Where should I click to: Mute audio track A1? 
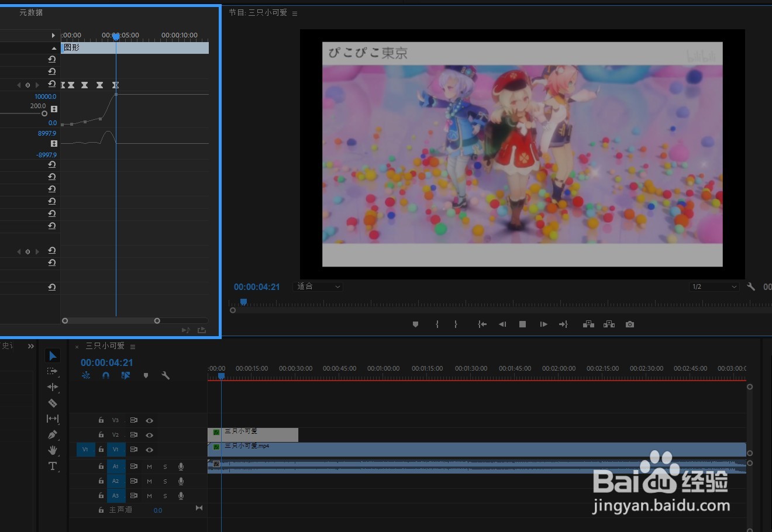click(150, 467)
